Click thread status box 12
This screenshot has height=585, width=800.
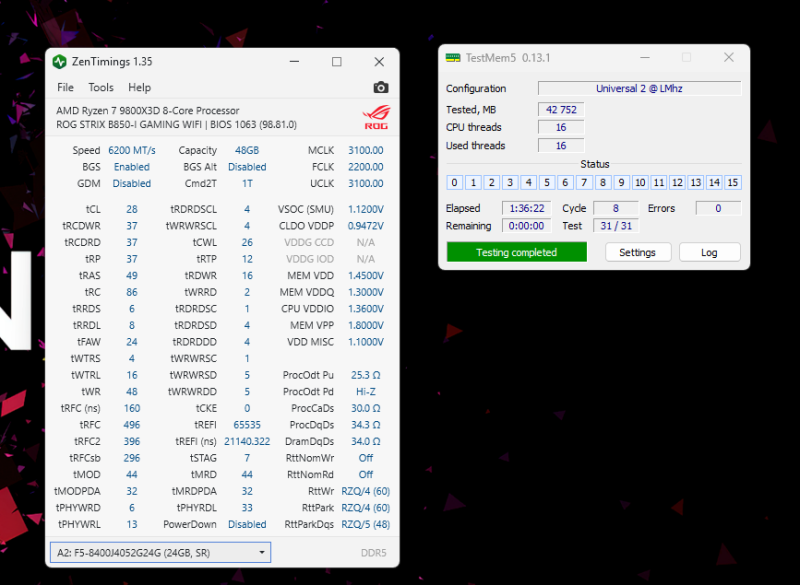(x=677, y=183)
